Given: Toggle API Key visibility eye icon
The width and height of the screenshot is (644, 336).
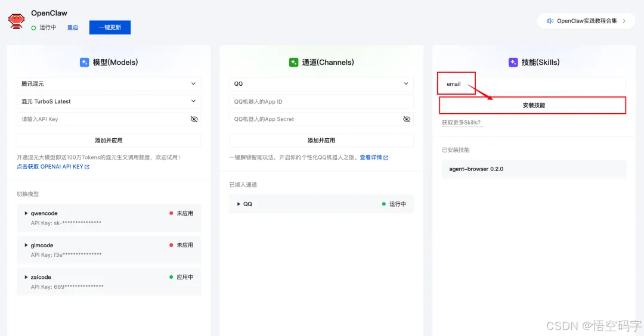Looking at the screenshot, I should (194, 119).
